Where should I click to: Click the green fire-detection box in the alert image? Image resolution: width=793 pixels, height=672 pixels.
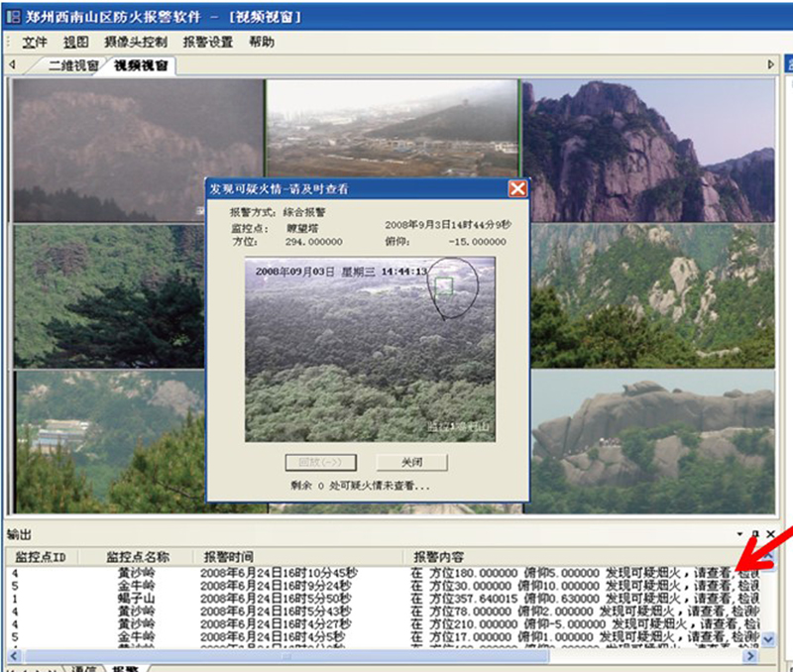444,286
